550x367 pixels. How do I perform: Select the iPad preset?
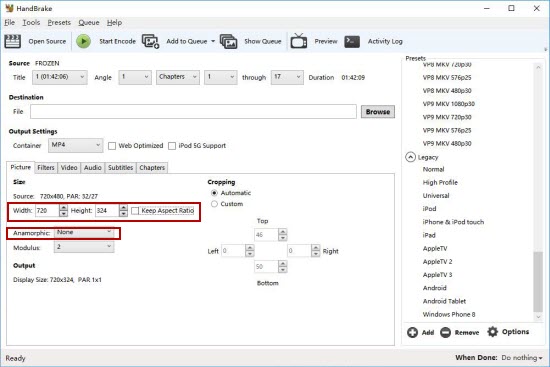click(x=429, y=235)
